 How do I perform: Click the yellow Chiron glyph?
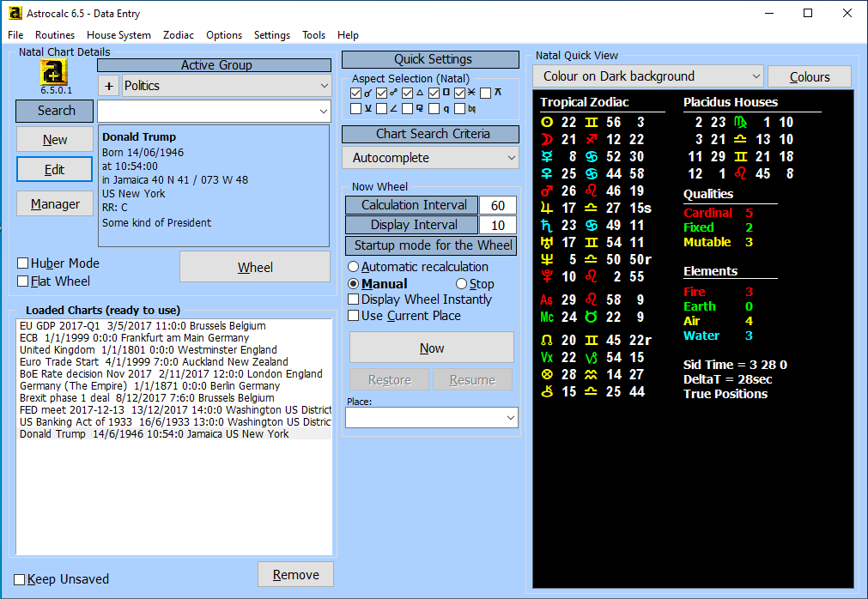click(x=547, y=391)
